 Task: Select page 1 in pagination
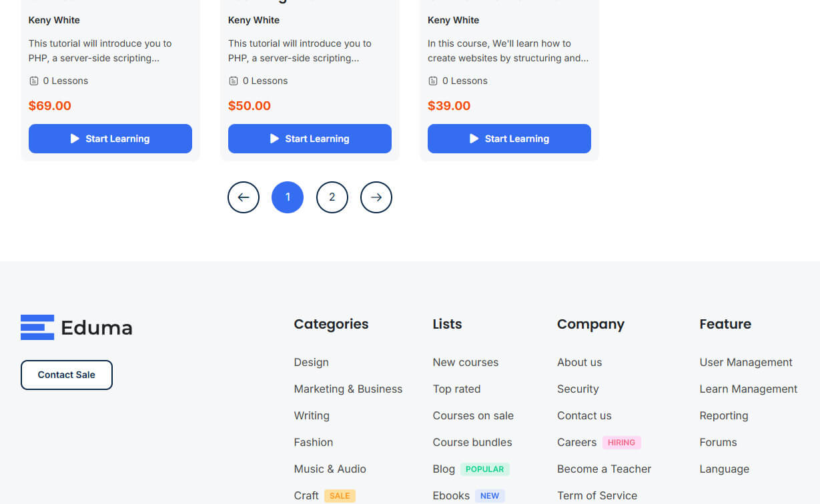[x=288, y=197]
